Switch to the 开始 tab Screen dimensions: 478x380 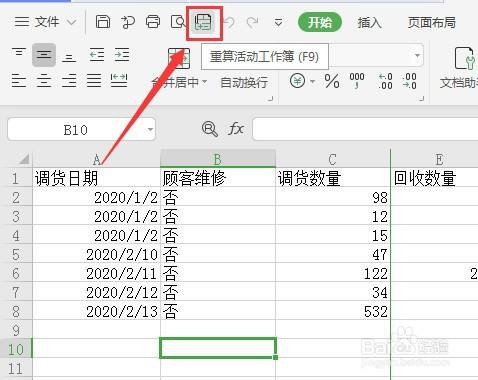(320, 22)
